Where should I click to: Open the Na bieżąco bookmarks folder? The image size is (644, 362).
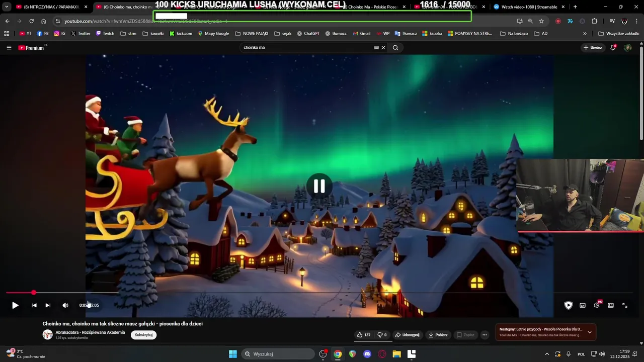(514, 34)
